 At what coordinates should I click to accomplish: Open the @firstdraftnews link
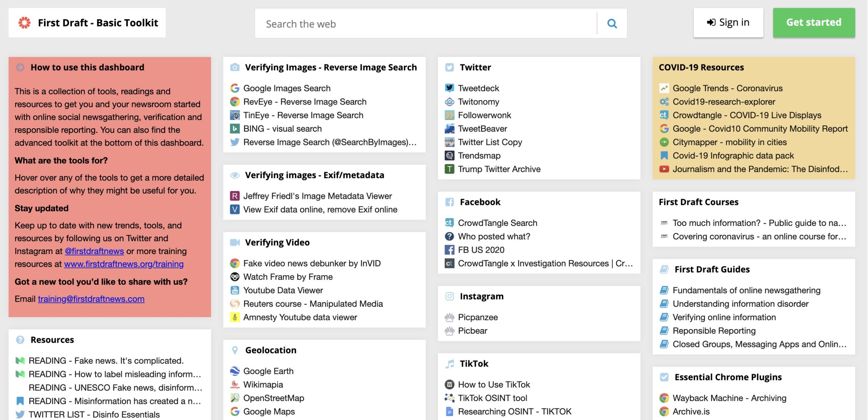pyautogui.click(x=94, y=251)
